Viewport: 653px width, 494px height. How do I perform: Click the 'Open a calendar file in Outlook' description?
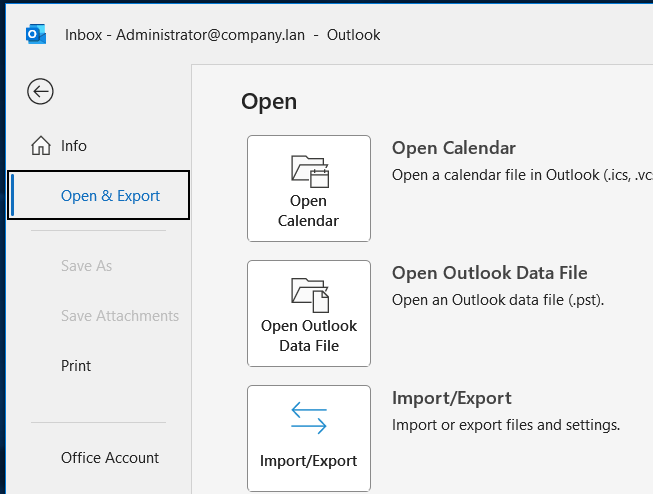tap(522, 175)
